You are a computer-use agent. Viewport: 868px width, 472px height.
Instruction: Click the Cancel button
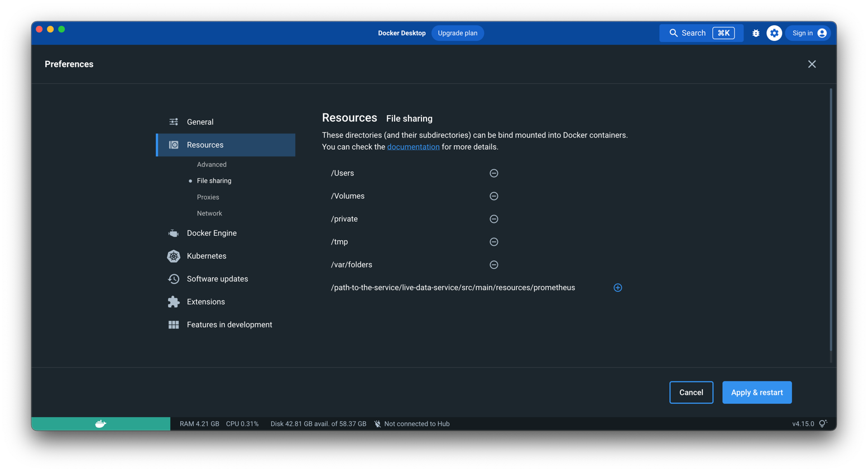pos(691,392)
